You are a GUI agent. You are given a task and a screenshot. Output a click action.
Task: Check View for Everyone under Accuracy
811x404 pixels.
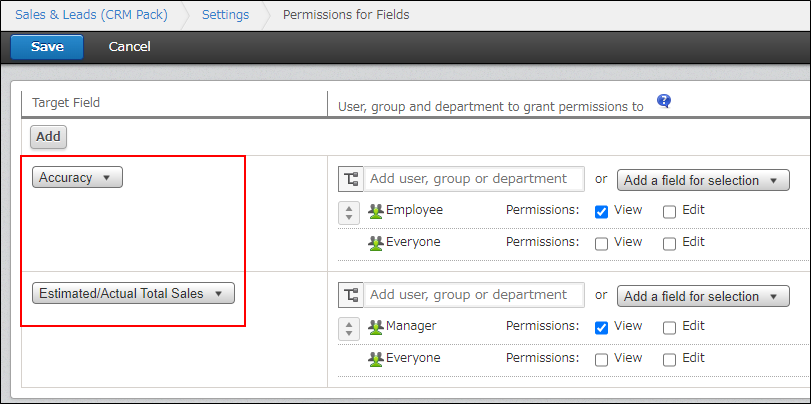[x=602, y=242]
